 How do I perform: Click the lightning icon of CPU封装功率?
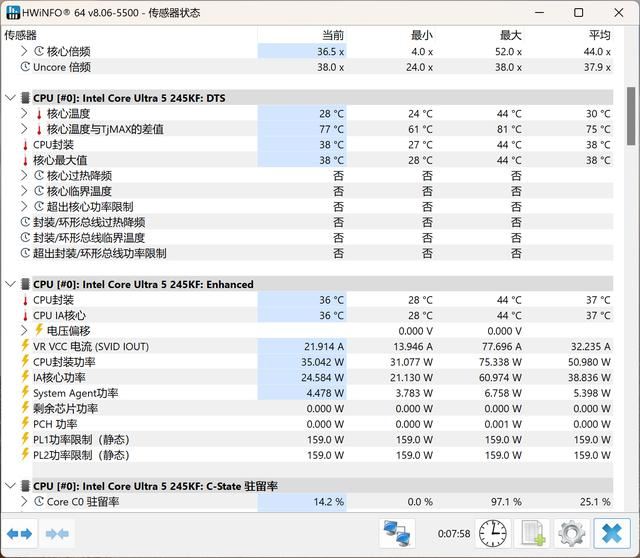[x=25, y=361]
